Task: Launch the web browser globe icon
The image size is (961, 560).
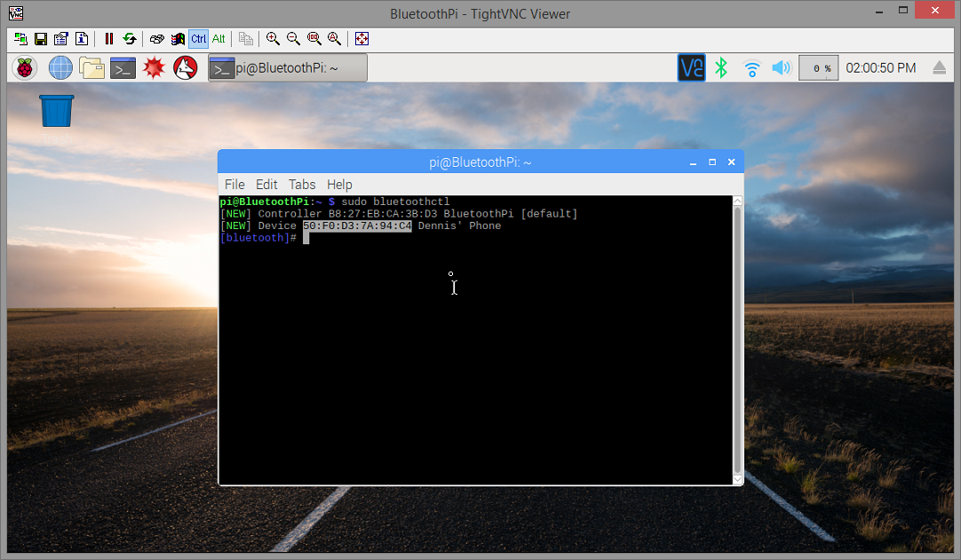Action: [x=60, y=68]
